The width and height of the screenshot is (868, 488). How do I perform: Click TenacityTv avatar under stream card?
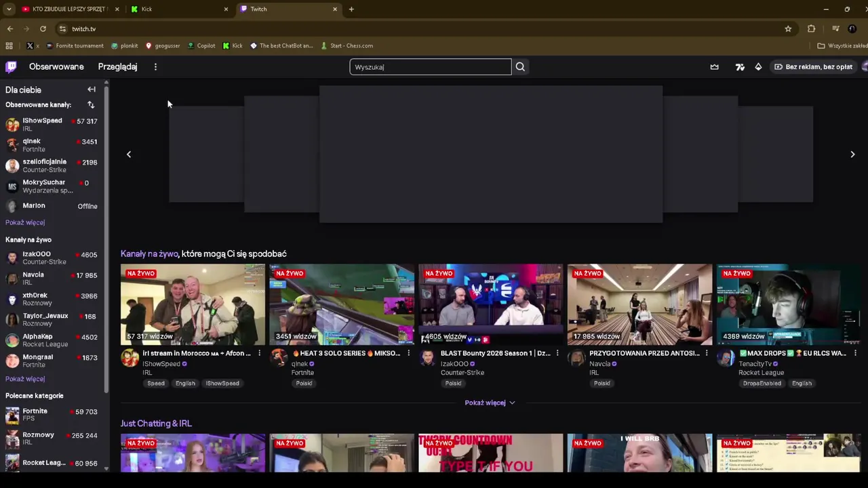(726, 358)
